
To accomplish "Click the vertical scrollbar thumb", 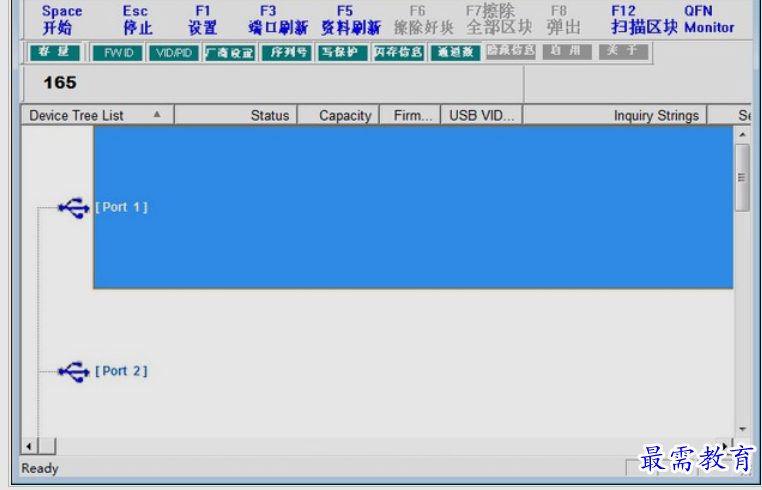I will point(742,177).
